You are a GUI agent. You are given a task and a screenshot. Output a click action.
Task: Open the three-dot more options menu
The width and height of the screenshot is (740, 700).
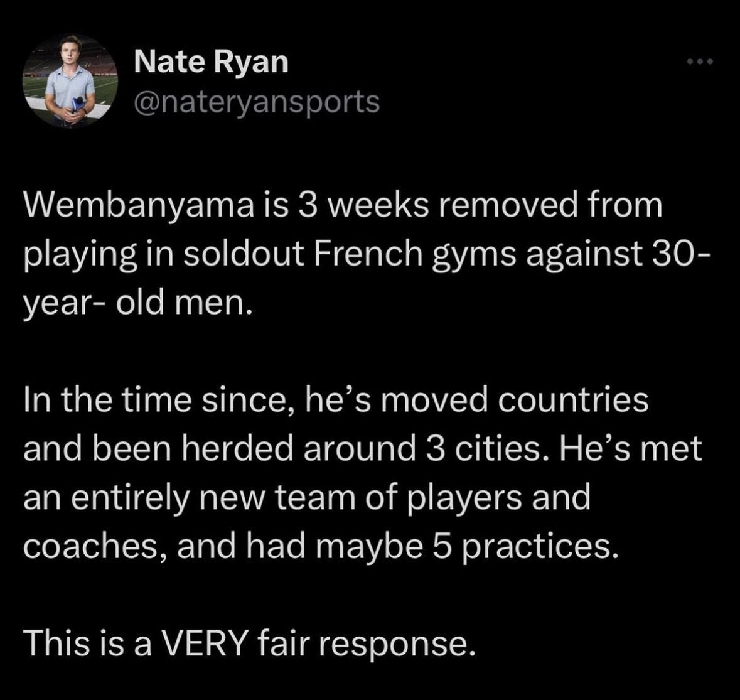tap(700, 62)
